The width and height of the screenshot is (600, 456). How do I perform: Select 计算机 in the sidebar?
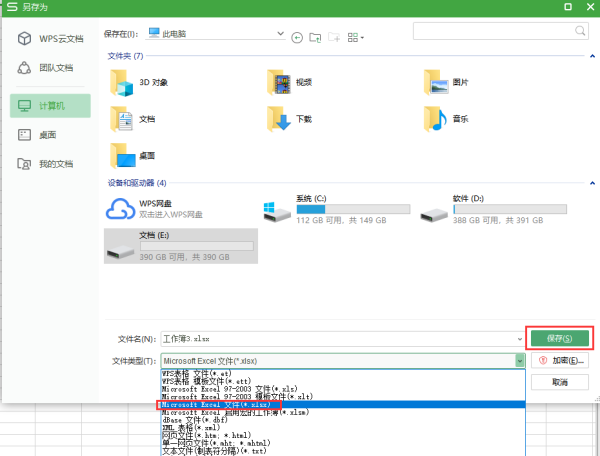click(x=50, y=106)
